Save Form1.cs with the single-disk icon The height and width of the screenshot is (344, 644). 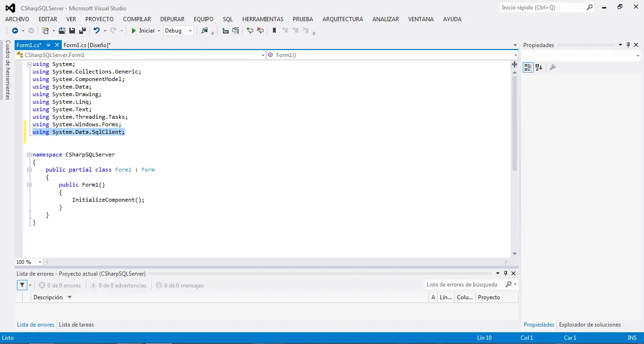pos(72,31)
